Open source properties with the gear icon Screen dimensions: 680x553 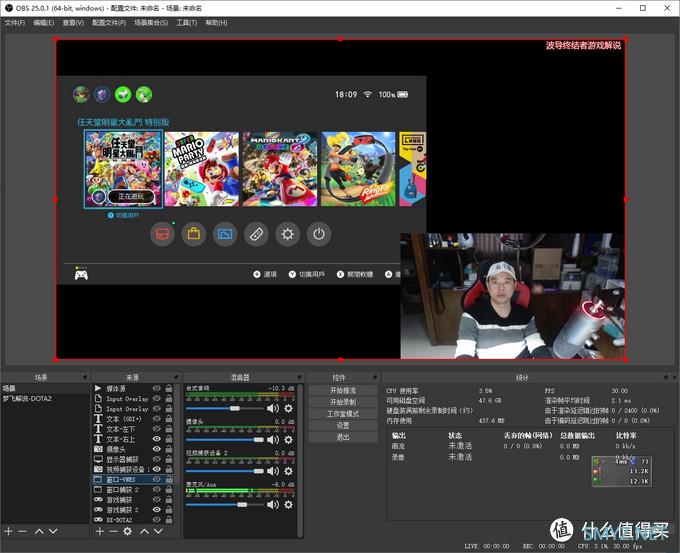coord(128,531)
